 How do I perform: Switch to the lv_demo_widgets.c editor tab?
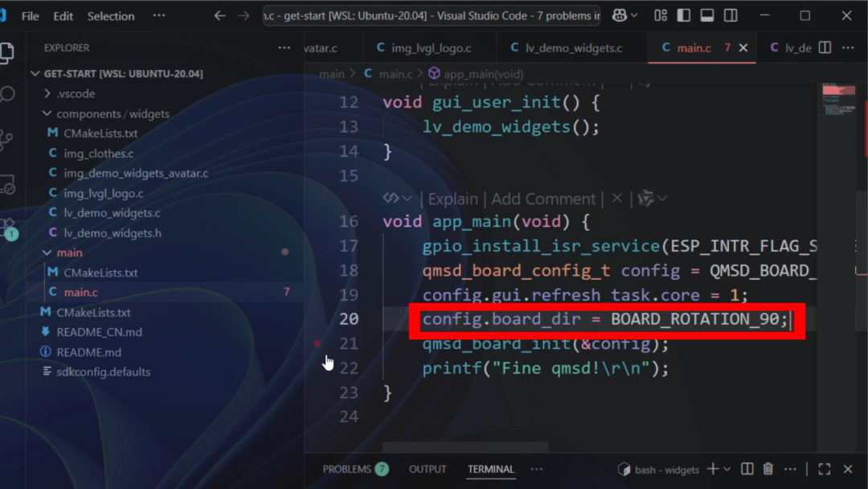573,48
